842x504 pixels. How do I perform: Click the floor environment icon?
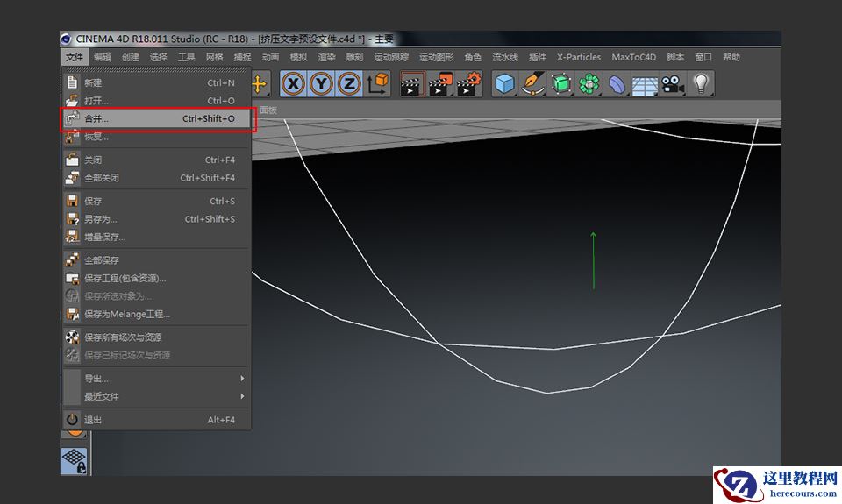click(645, 84)
